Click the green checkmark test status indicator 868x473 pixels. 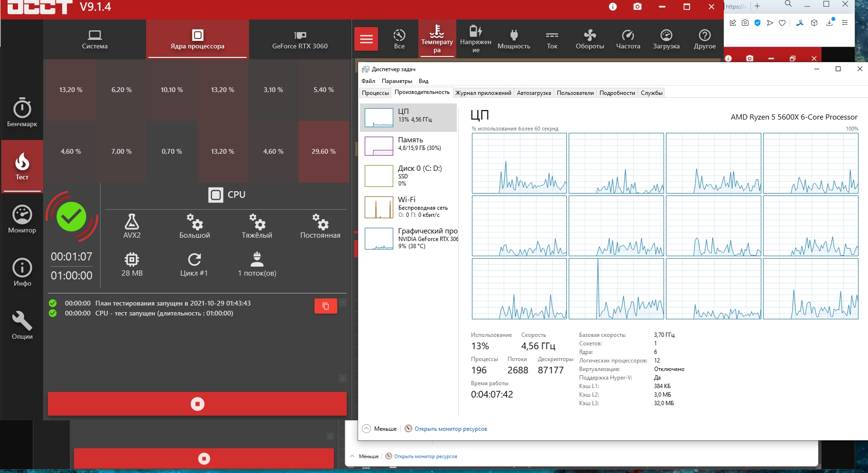pyautogui.click(x=72, y=217)
